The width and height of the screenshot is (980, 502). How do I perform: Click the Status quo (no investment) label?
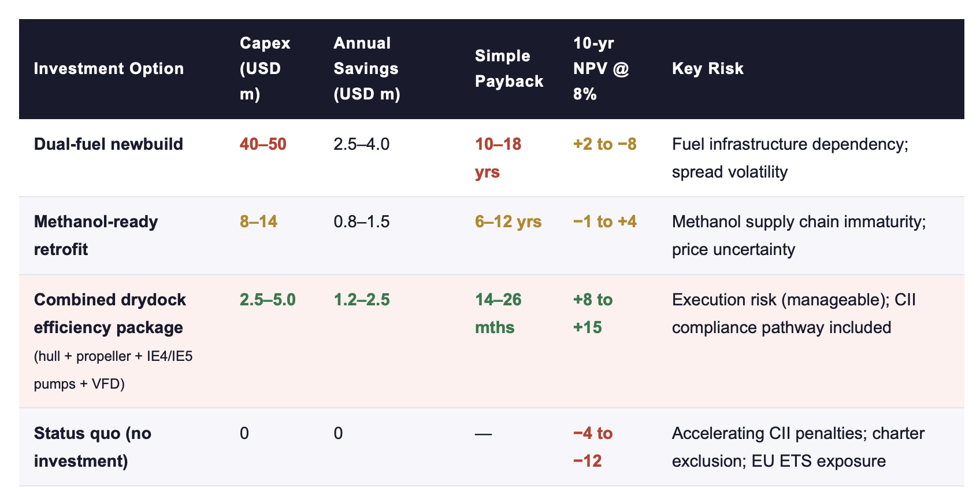[92, 447]
